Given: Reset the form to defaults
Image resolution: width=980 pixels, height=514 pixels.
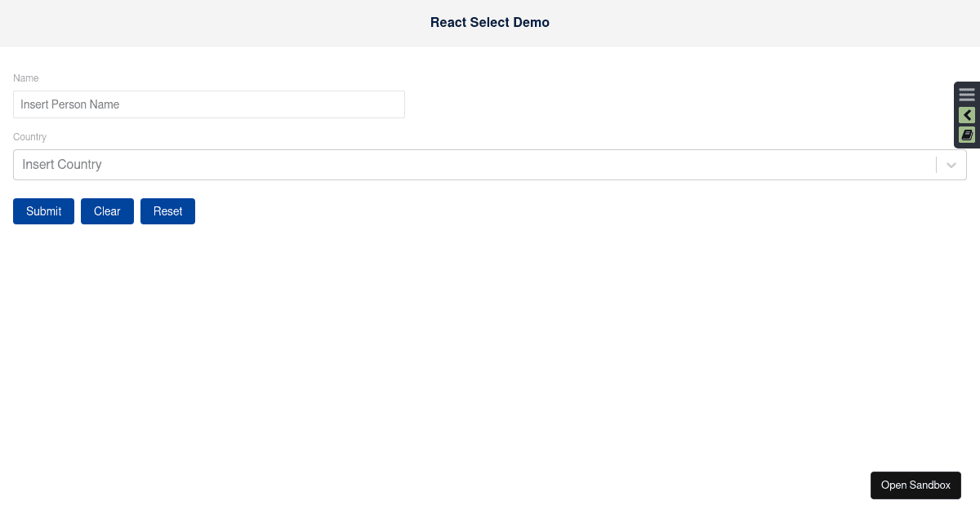Looking at the screenshot, I should [167, 211].
